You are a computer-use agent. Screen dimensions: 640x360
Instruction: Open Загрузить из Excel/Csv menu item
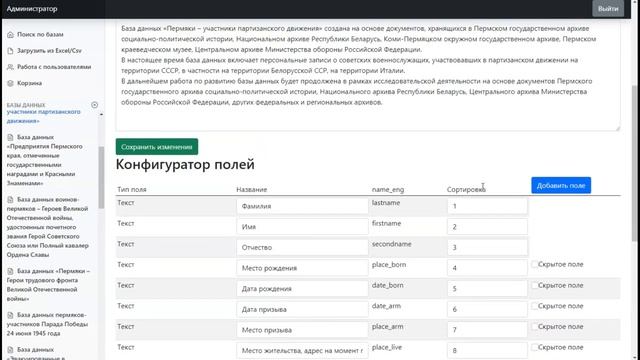(44, 51)
